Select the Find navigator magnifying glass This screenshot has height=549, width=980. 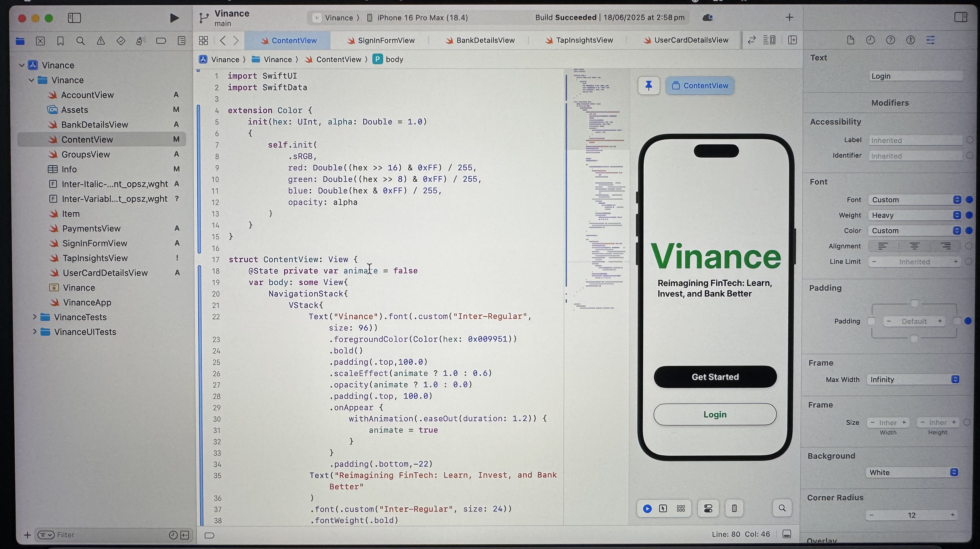tap(80, 41)
